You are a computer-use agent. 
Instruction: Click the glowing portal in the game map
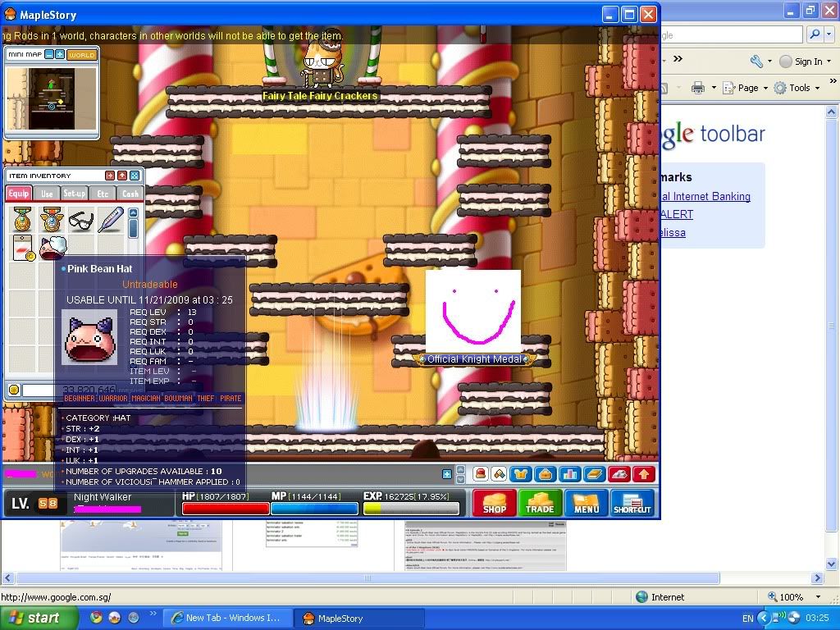click(327, 375)
